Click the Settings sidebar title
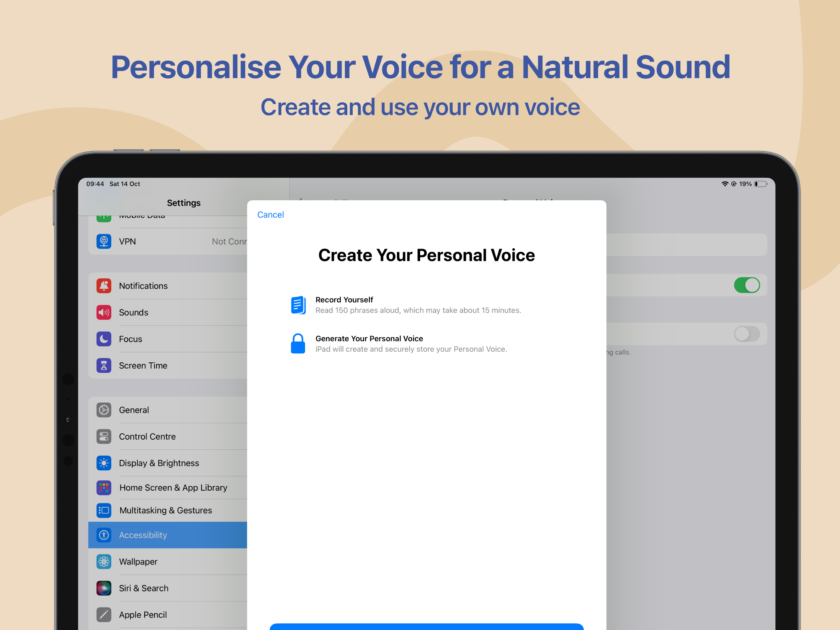 (184, 203)
